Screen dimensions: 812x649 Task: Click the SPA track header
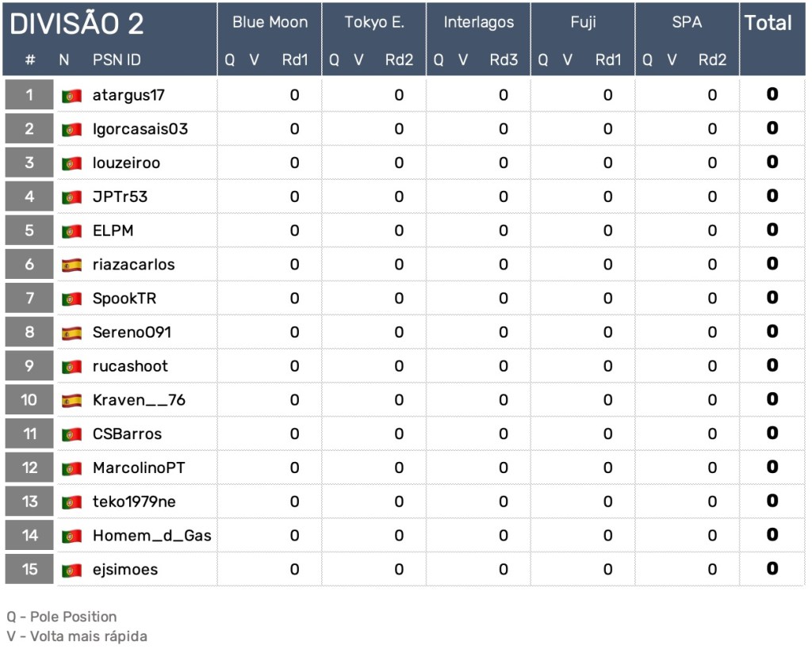click(687, 22)
